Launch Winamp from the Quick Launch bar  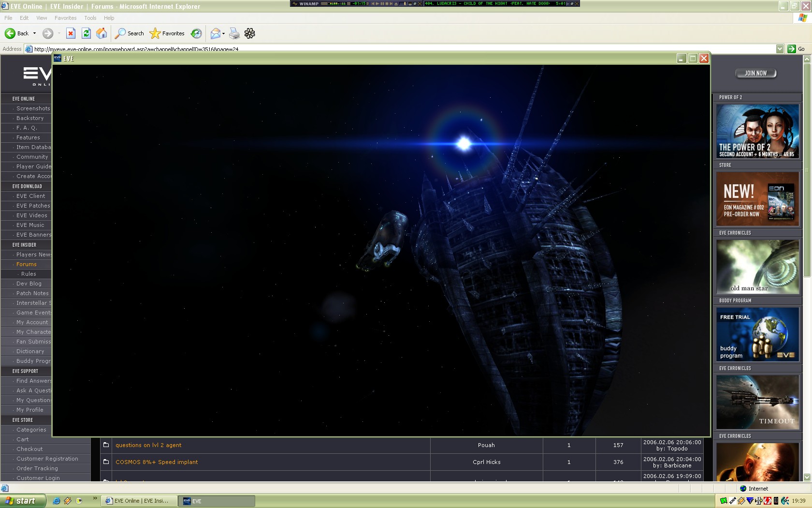coord(68,501)
